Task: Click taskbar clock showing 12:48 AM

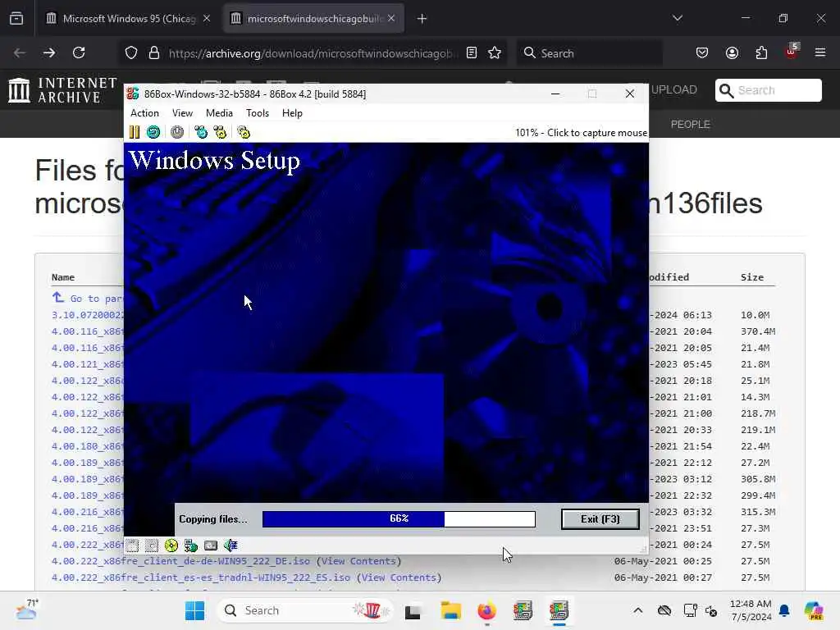Action: 751,610
